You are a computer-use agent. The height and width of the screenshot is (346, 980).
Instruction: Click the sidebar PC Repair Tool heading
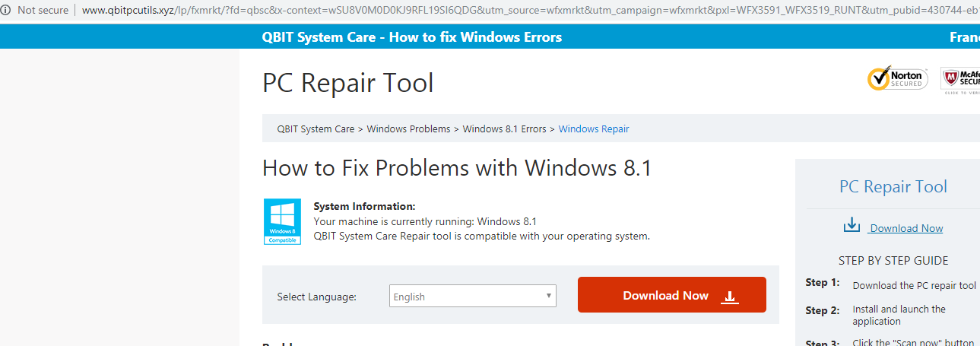coord(893,187)
